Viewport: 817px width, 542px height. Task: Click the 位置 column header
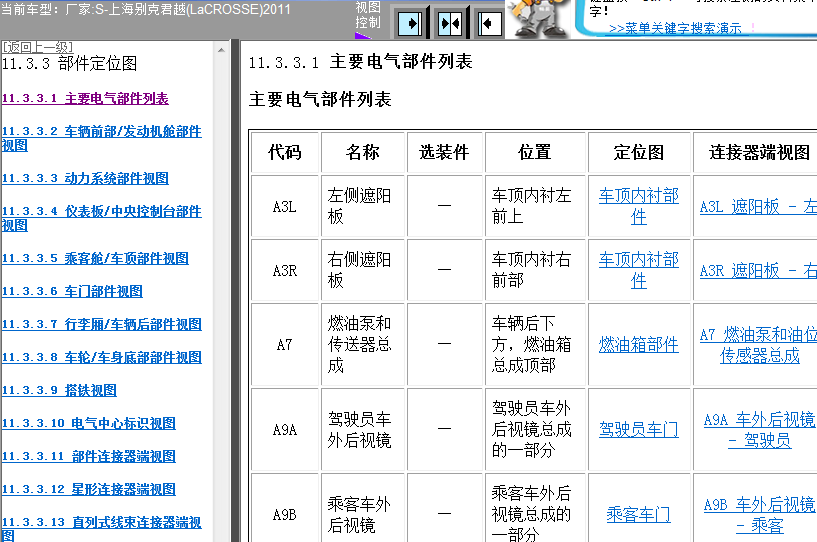pos(535,152)
